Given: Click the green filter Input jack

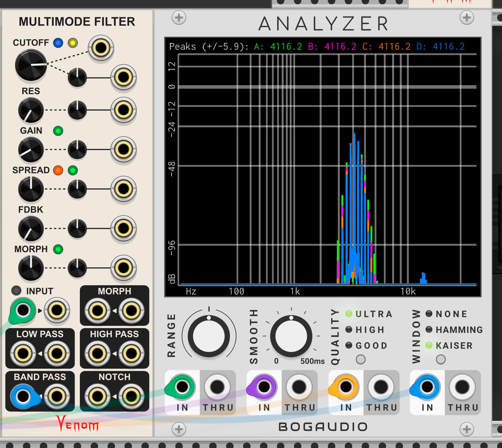Looking at the screenshot, I should 23,310.
